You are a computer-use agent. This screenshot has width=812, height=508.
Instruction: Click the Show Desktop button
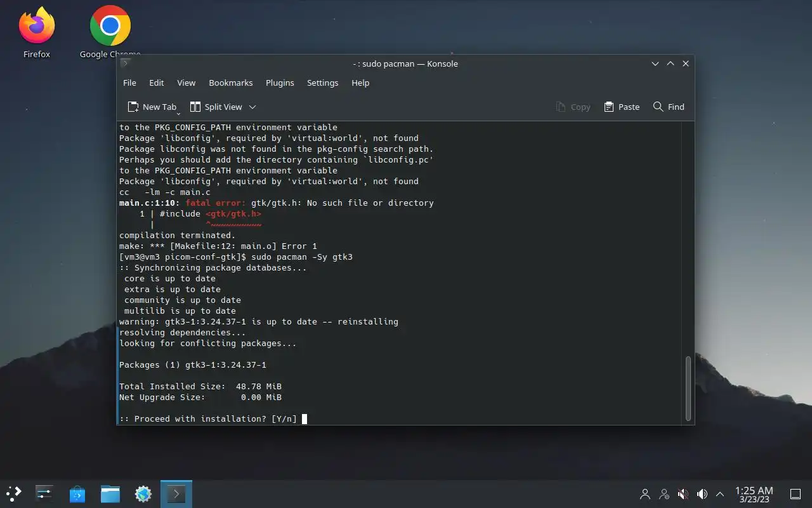pos(795,493)
